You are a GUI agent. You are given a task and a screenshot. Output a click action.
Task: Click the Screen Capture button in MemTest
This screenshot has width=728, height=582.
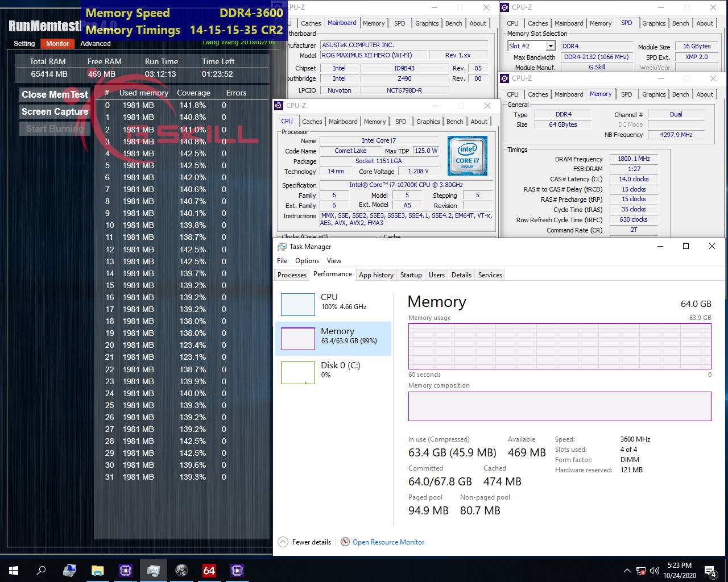[54, 111]
